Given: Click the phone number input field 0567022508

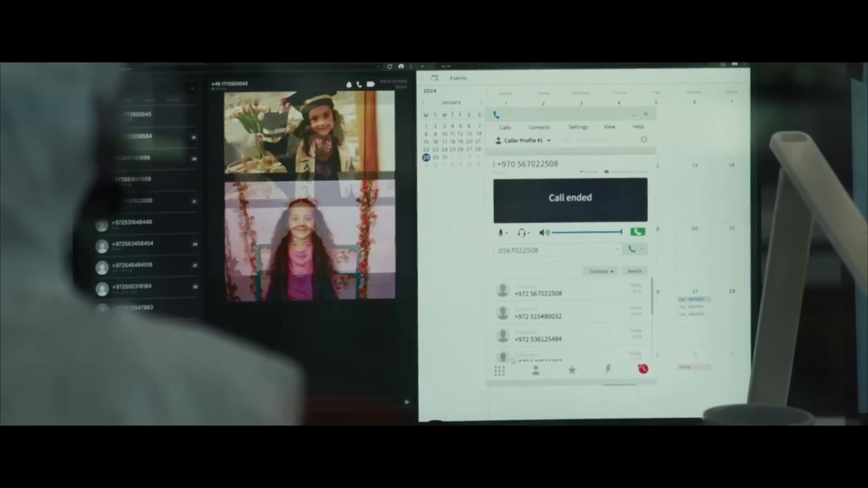Looking at the screenshot, I should 556,250.
